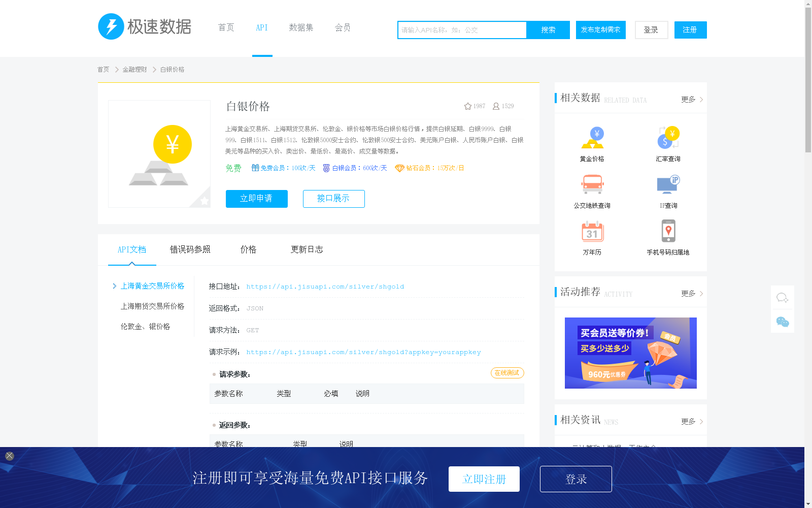Open the 买会员送等价券 promotion banner

pyautogui.click(x=631, y=353)
